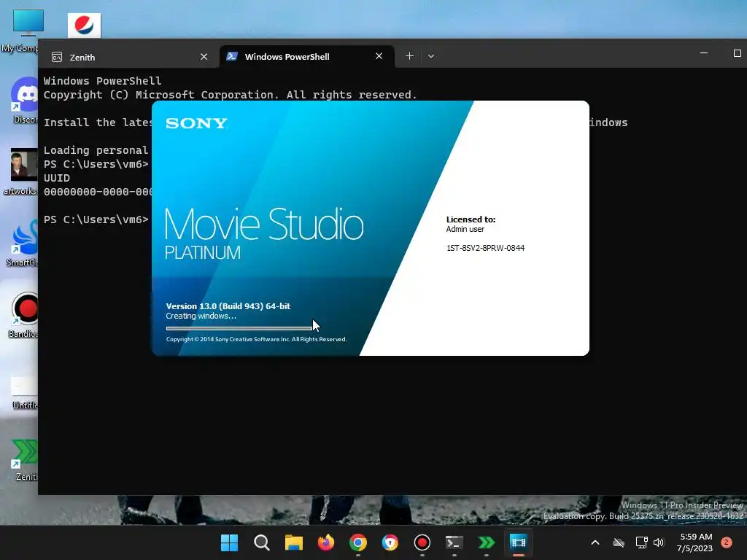Open the Chromium shield browser icon in taskbar
The height and width of the screenshot is (560, 747).
[x=390, y=542]
